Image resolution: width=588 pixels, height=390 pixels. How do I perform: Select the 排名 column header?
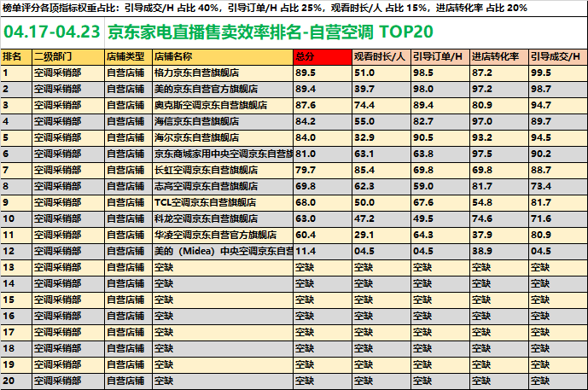tap(16, 56)
